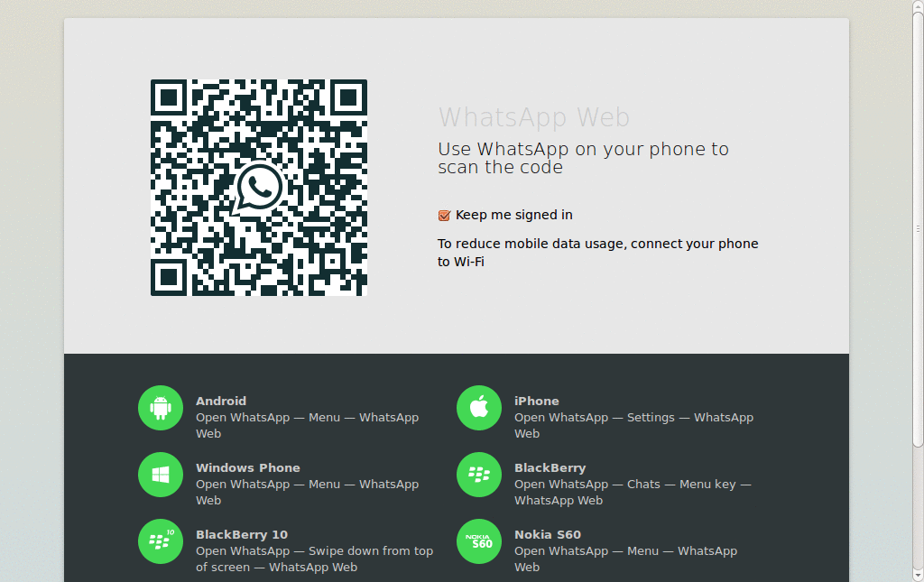Click 'Use WhatsApp on your phone' text
Screen dimensions: 924x582
click(584, 158)
